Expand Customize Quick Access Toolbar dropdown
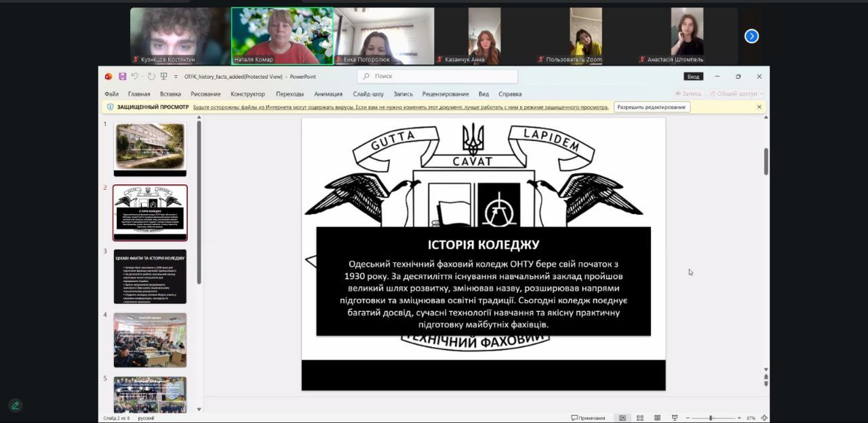The image size is (868, 423). [176, 77]
